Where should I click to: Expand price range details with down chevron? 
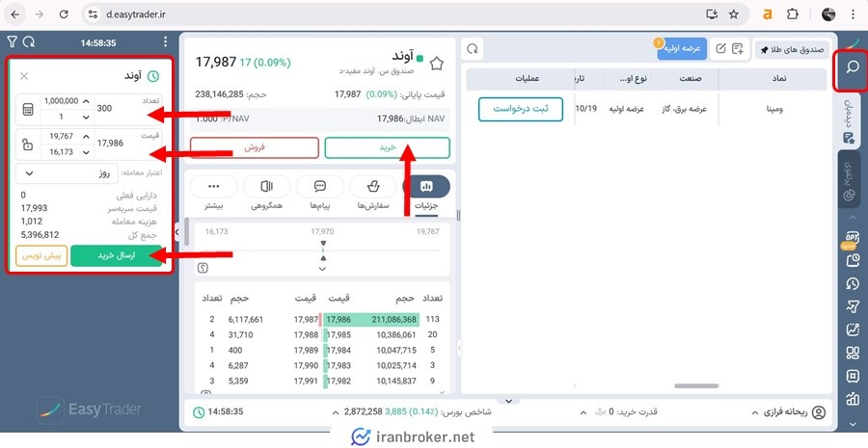pyautogui.click(x=323, y=269)
